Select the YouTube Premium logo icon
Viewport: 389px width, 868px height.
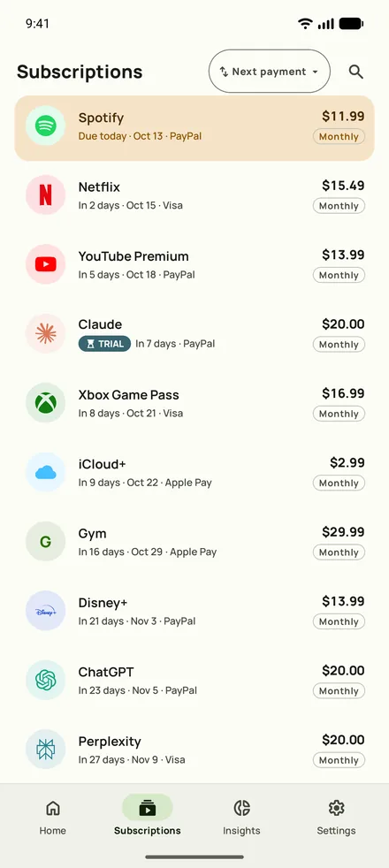pyautogui.click(x=45, y=264)
